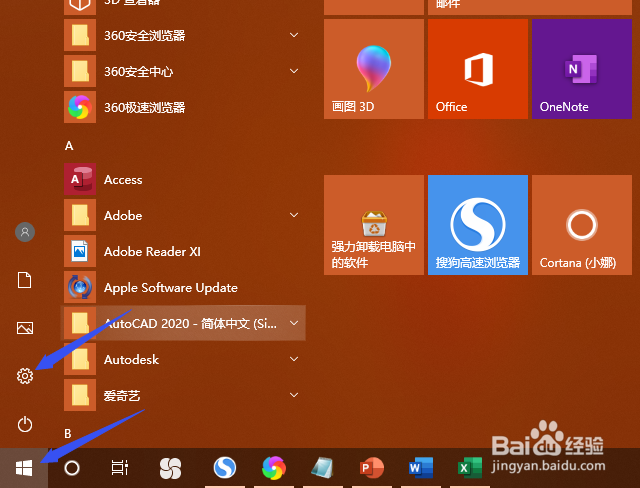Launch Word from taskbar
Viewport: 640px width, 488px height.
421,468
